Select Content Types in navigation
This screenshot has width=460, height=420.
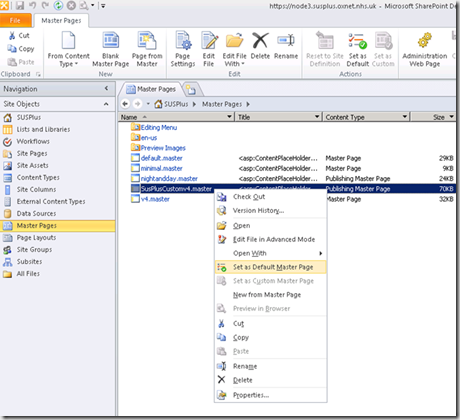[38, 177]
